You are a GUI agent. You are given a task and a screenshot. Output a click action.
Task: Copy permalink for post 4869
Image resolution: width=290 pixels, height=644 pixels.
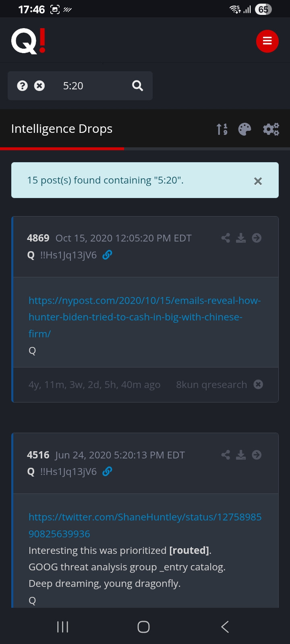tap(107, 255)
